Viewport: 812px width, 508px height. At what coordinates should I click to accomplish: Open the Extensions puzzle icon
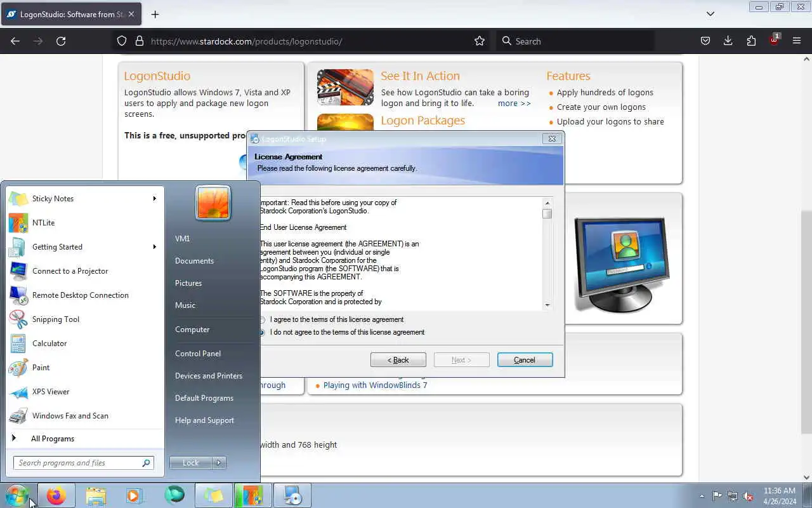tap(752, 41)
